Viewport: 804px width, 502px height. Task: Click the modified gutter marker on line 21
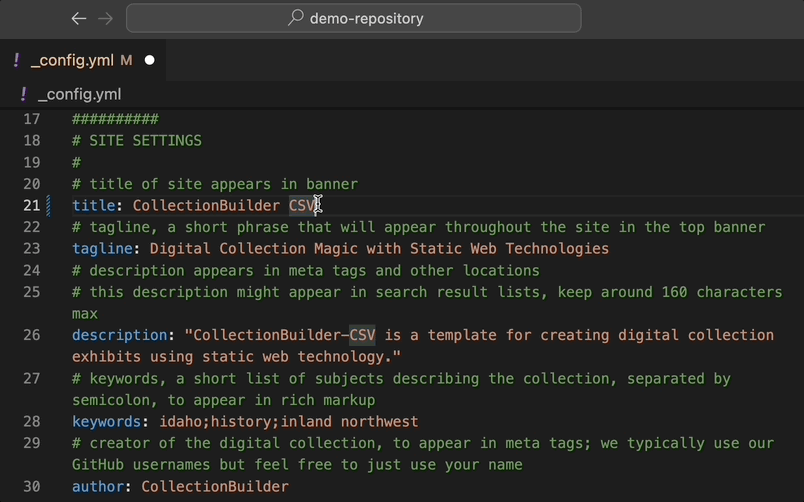point(49,206)
